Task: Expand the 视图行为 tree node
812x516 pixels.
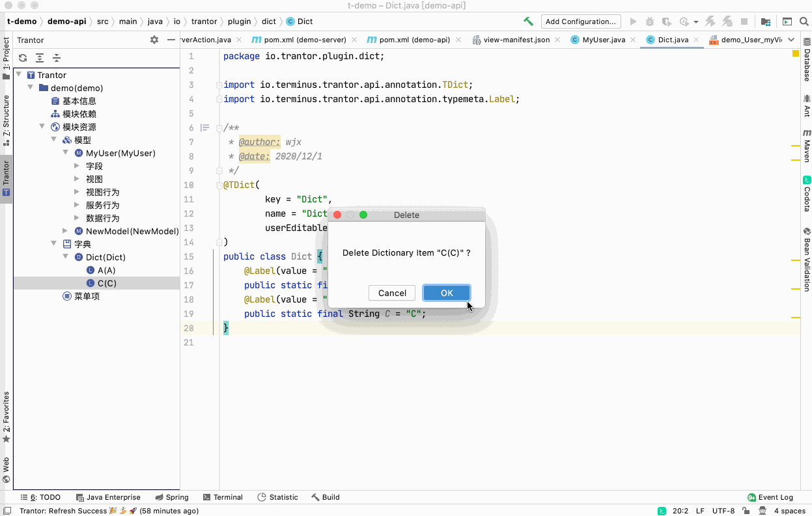Action: (x=77, y=192)
